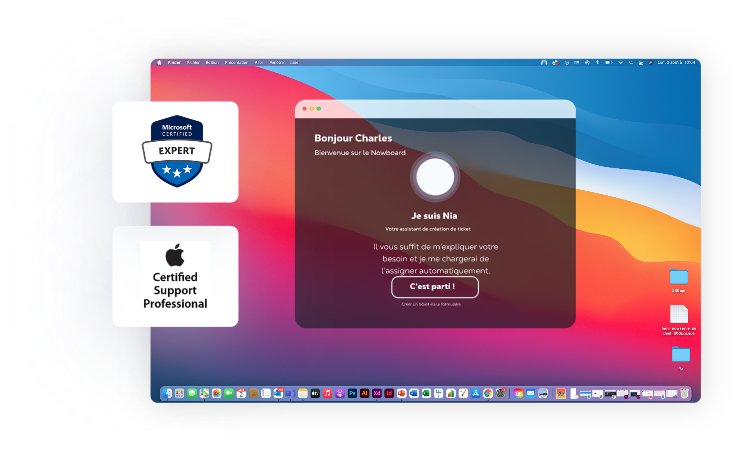
Task: Open Notes from the dock
Action: 303,393
